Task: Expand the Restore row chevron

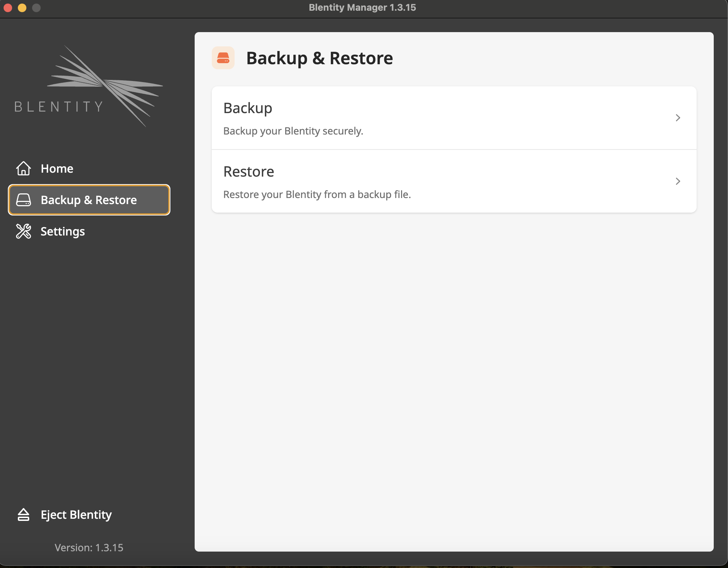Action: [678, 181]
